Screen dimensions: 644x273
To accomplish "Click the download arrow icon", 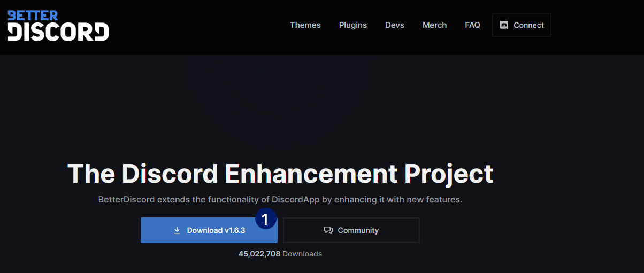I will pos(177,230).
